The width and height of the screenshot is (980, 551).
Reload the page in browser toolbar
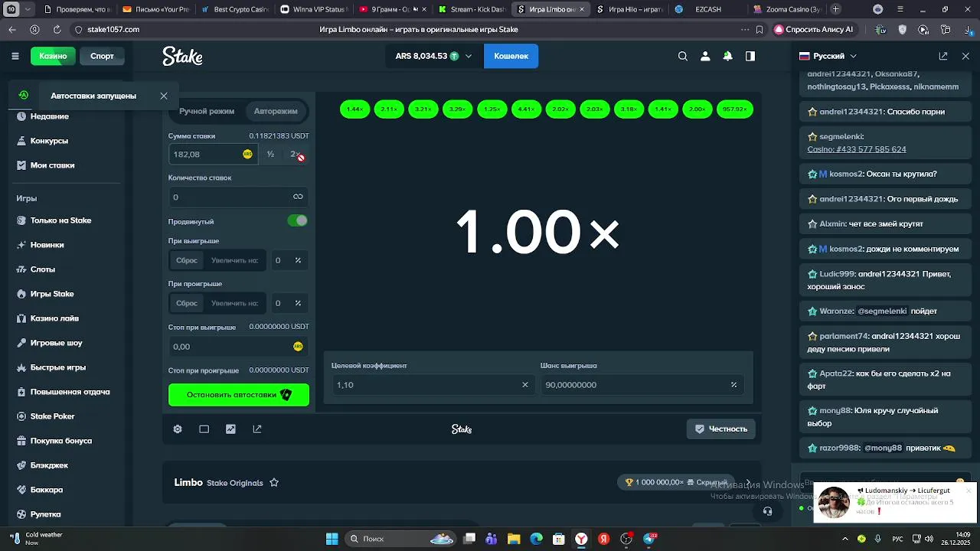coord(57,29)
